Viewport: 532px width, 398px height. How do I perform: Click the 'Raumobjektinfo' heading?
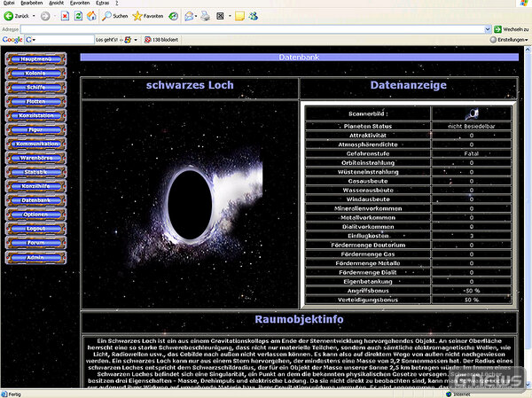[x=299, y=319]
